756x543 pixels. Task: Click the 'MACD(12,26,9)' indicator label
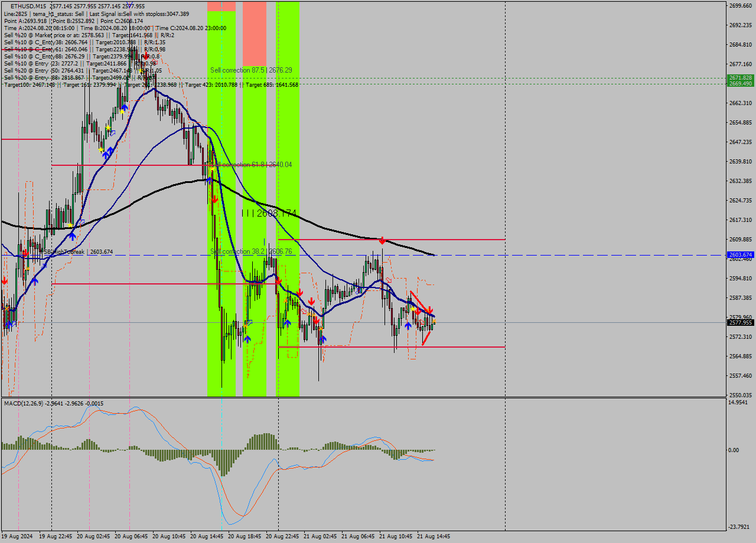click(23, 403)
